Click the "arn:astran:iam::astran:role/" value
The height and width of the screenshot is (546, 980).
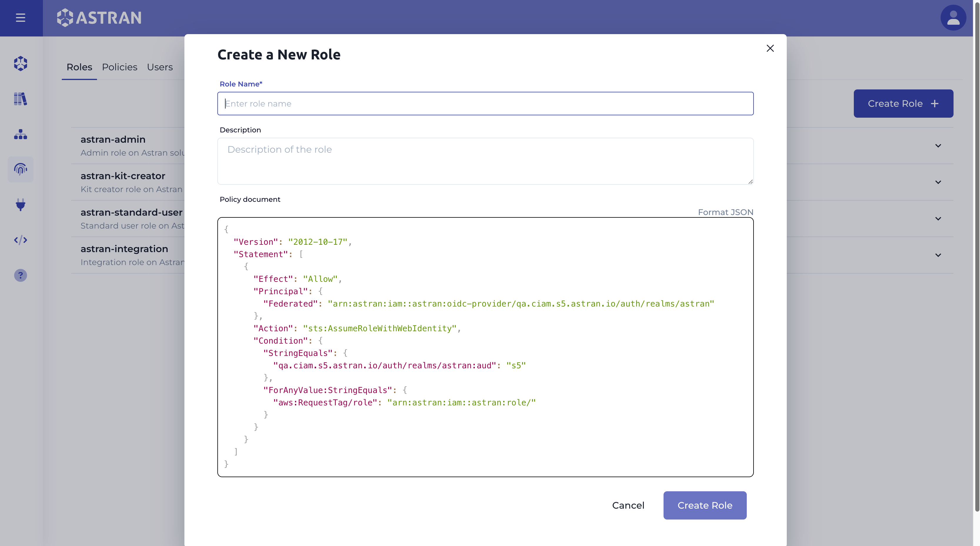461,402
